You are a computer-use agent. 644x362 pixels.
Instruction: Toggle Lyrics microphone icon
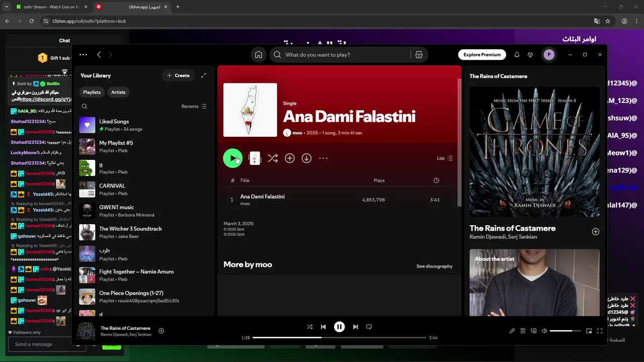[512, 331]
